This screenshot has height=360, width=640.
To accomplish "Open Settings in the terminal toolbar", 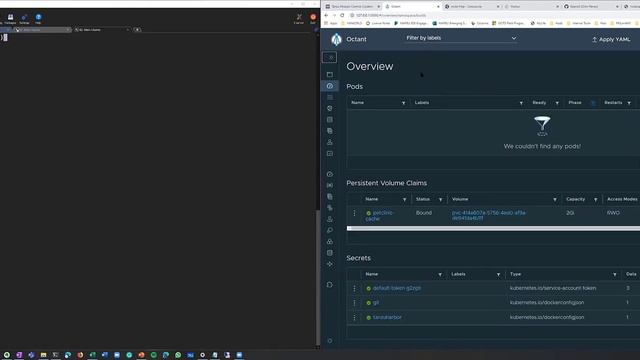I will (x=24, y=19).
